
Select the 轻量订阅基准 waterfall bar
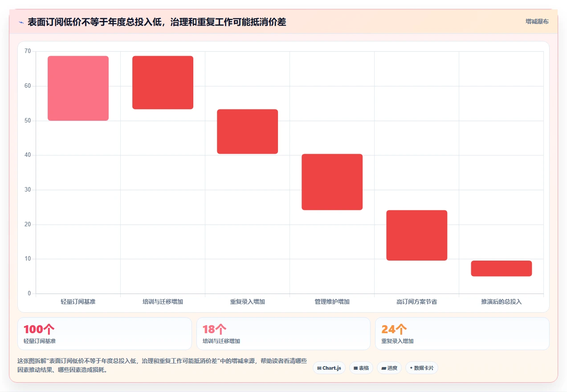78,88
